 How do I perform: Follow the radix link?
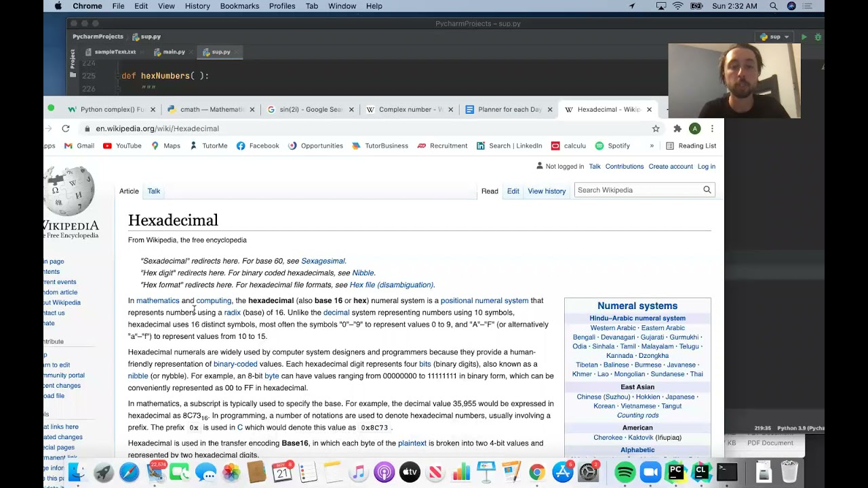pos(233,312)
